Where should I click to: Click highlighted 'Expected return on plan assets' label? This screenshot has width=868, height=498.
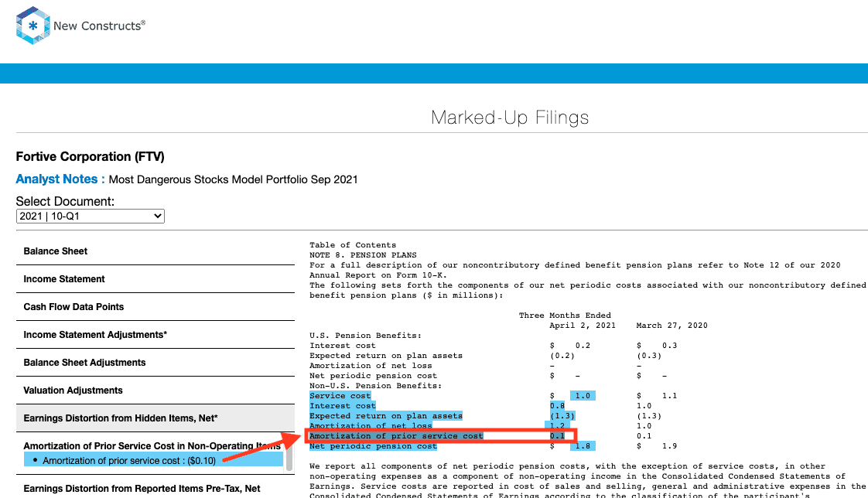[x=386, y=415]
